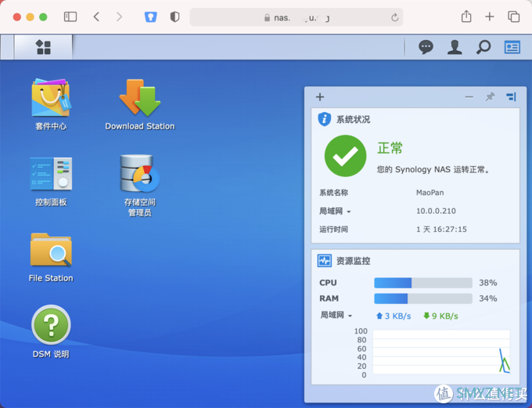Screen dimensions: 532x408
Task: Launch File Station
Action: (x=51, y=258)
